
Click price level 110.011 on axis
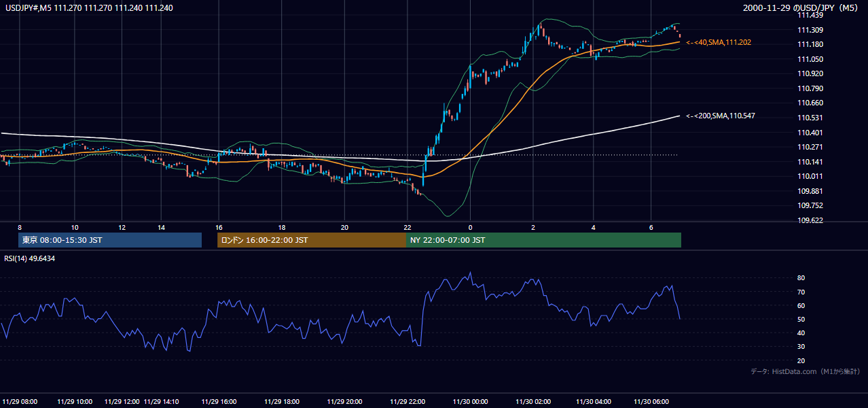click(810, 176)
